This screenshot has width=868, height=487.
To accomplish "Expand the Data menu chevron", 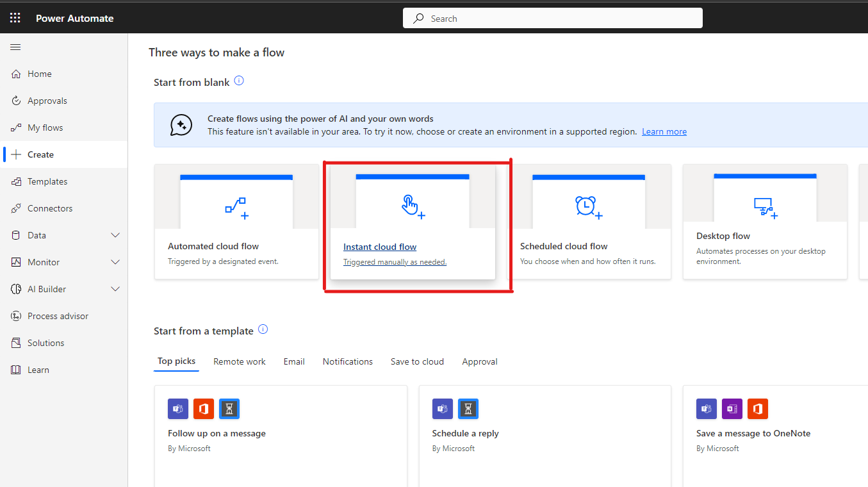I will pos(115,235).
